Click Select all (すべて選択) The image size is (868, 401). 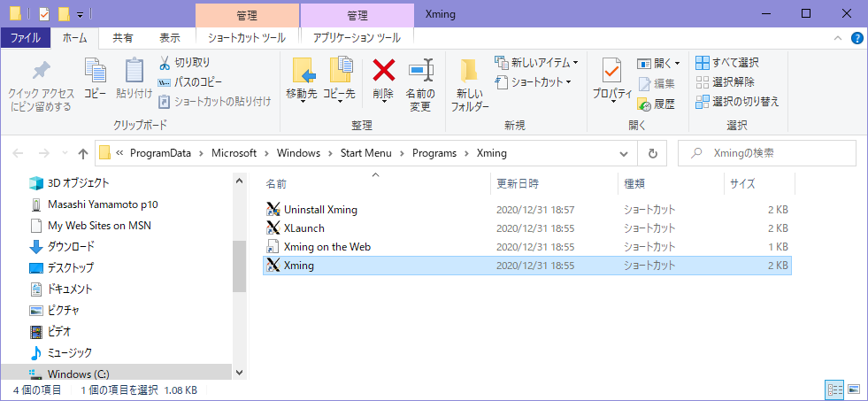point(727,62)
